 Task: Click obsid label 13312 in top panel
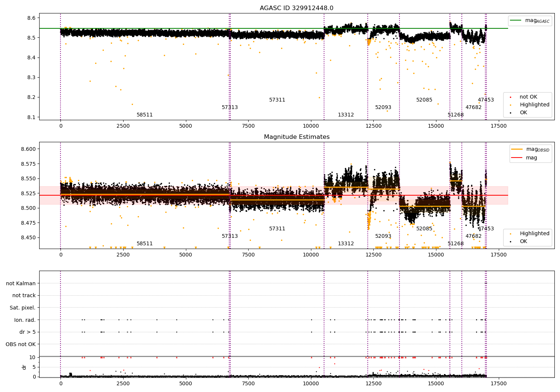[346, 115]
